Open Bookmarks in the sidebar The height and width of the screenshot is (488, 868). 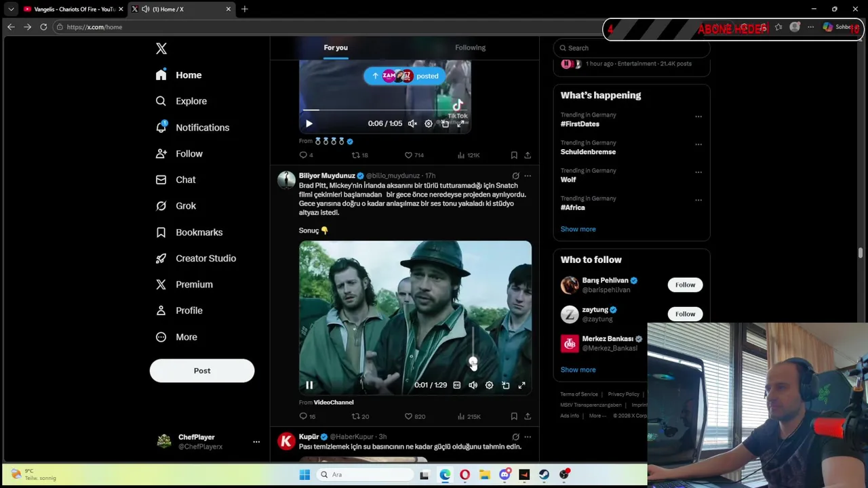coord(189,232)
